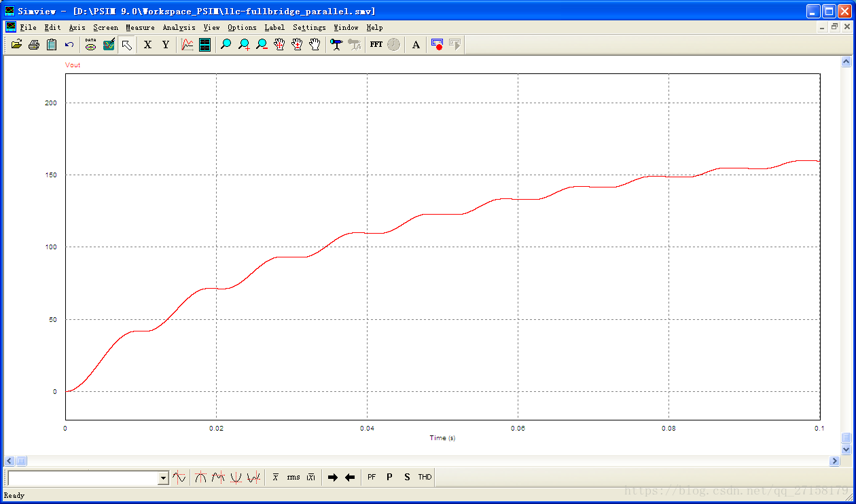Click the horizontal scrollbar left arrow
The width and height of the screenshot is (856, 504).
click(x=10, y=461)
